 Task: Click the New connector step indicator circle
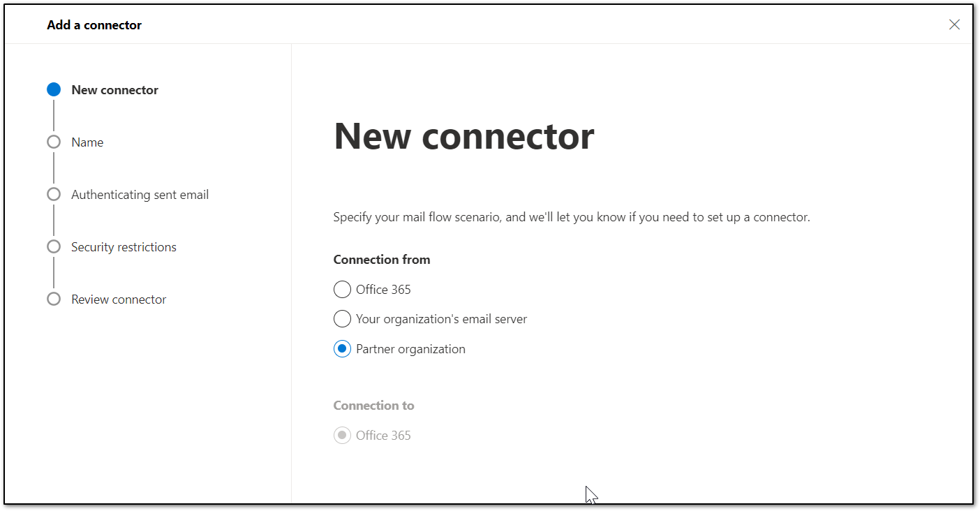(x=54, y=89)
